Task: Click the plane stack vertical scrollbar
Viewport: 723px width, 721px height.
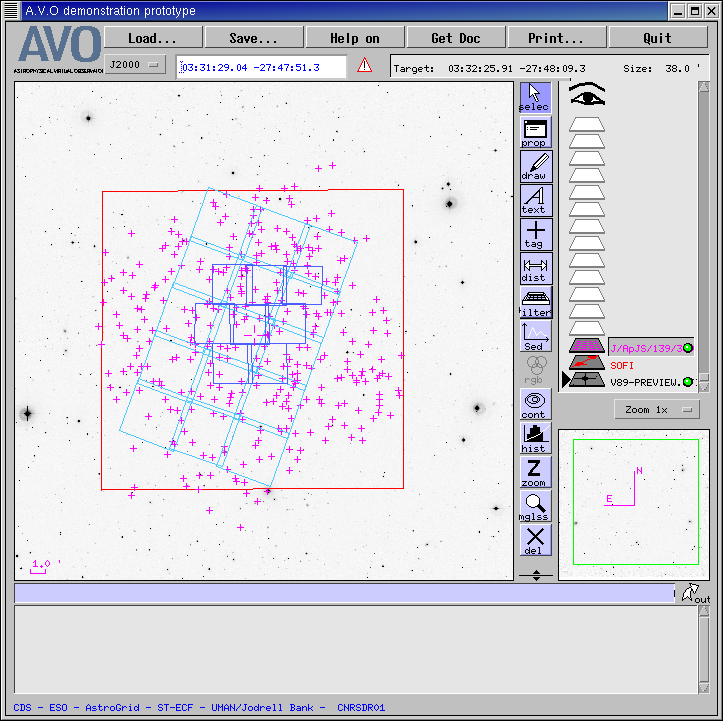Action: tap(703, 230)
